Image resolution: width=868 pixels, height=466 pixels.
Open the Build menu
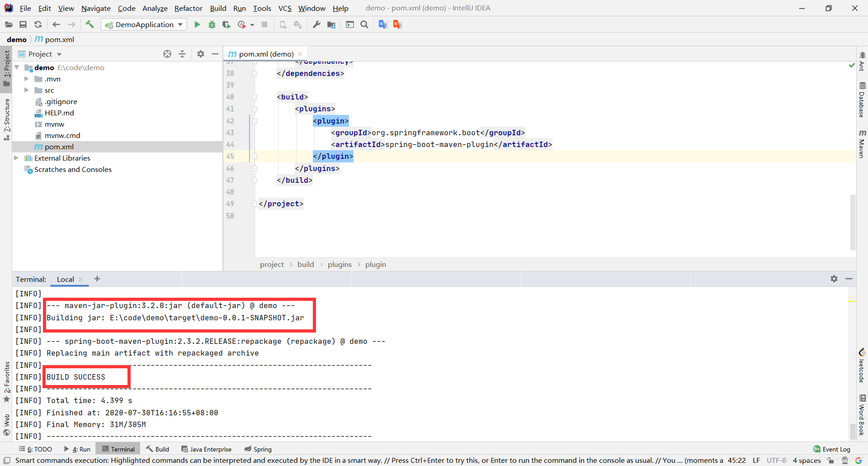click(x=218, y=8)
